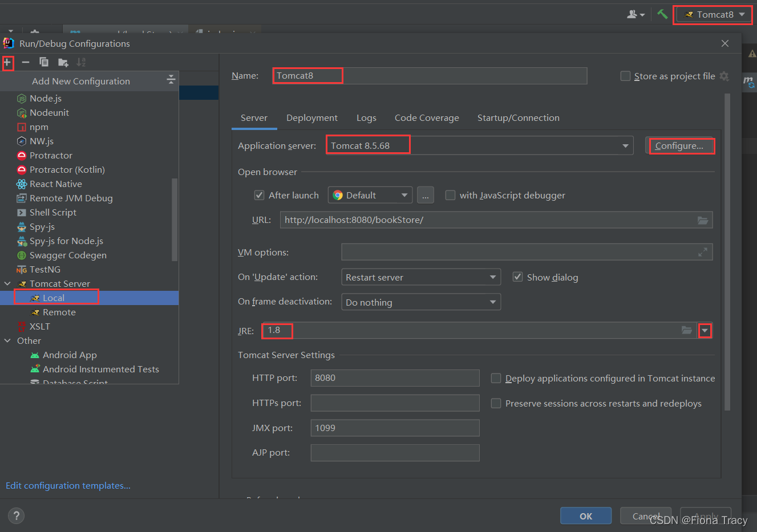757x532 pixels.
Task: Click the Copy Configuration icon
Action: pos(44,62)
